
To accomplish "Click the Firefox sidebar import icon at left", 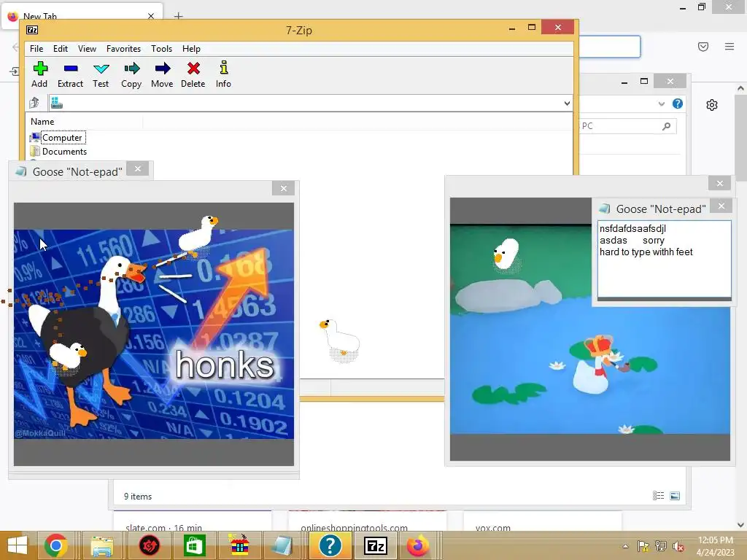I will coord(14,71).
